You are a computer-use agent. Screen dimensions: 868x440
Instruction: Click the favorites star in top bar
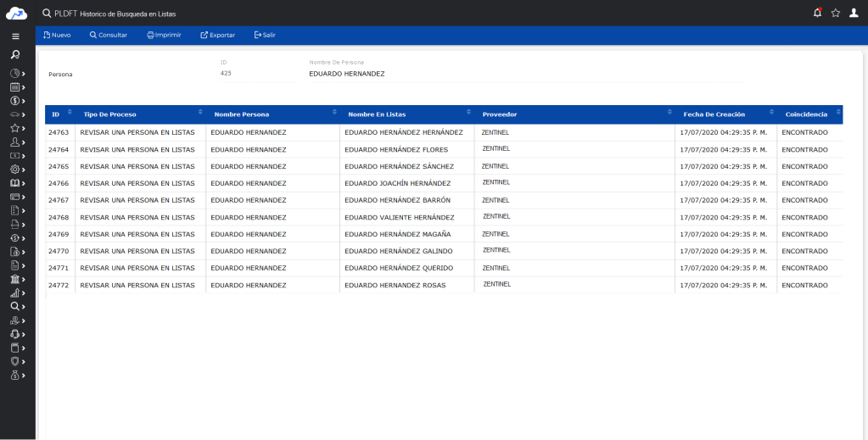pyautogui.click(x=836, y=13)
